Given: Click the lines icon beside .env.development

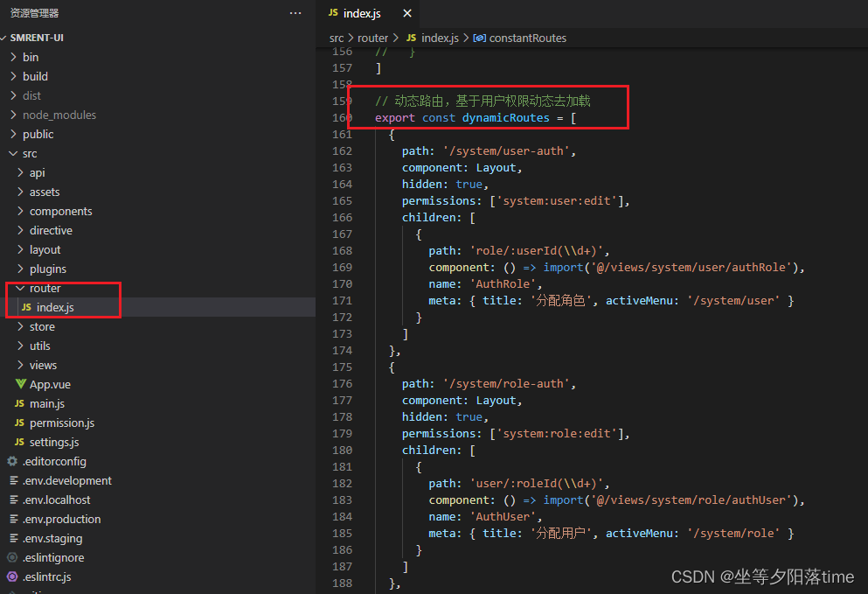Looking at the screenshot, I should tap(12, 480).
